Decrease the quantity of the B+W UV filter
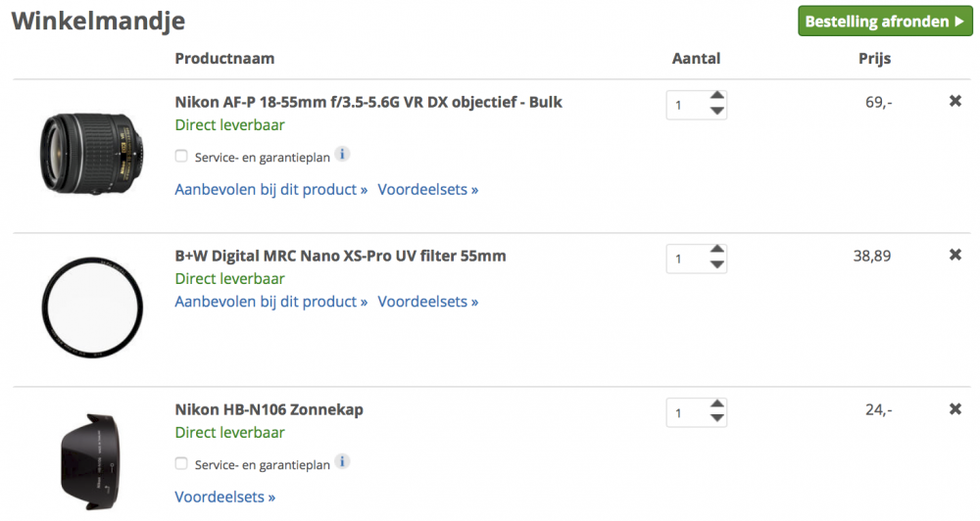 tap(717, 264)
